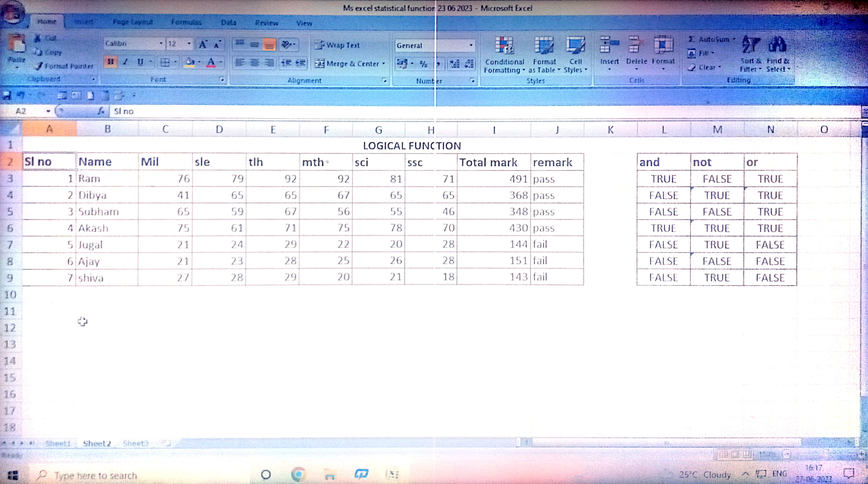Toggle Bold formatting
868x484 pixels.
(x=110, y=62)
